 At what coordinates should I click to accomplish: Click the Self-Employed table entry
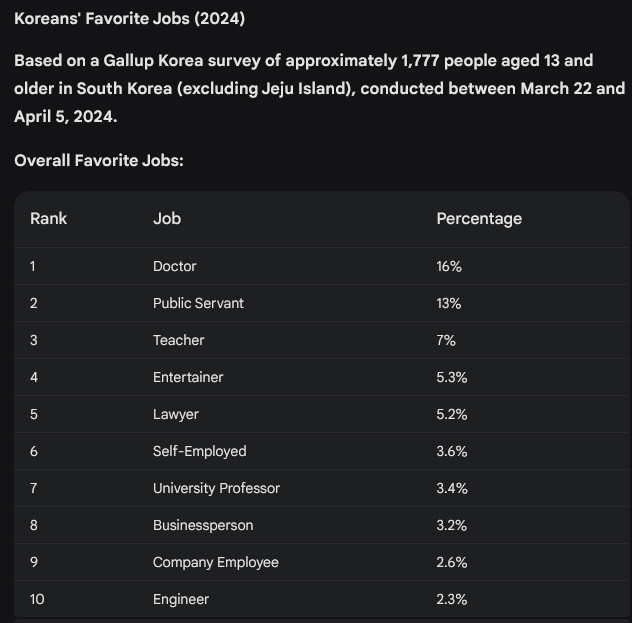click(200, 452)
